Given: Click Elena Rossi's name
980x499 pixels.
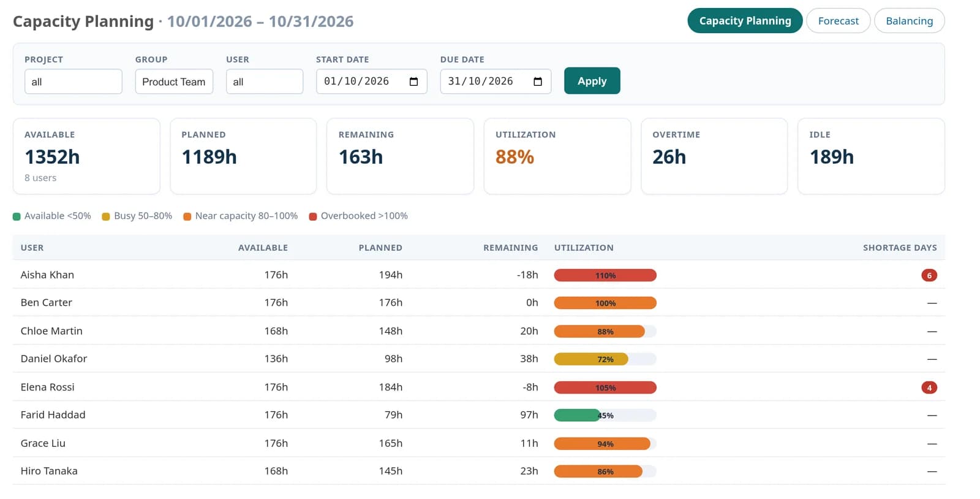Looking at the screenshot, I should point(47,387).
